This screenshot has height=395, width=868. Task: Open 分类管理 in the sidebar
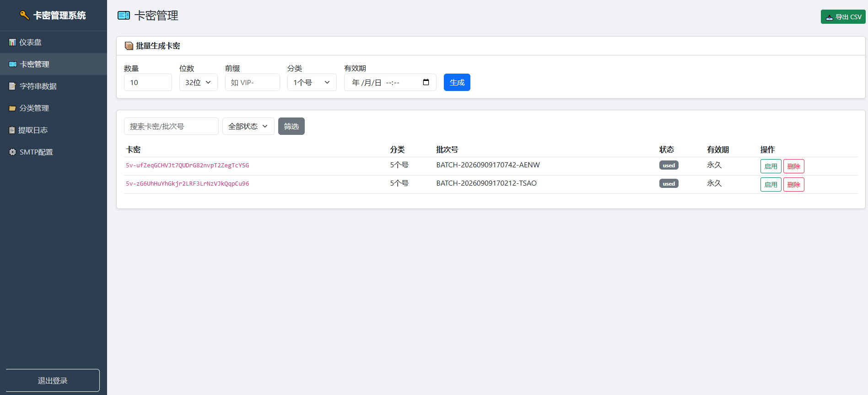click(x=54, y=108)
